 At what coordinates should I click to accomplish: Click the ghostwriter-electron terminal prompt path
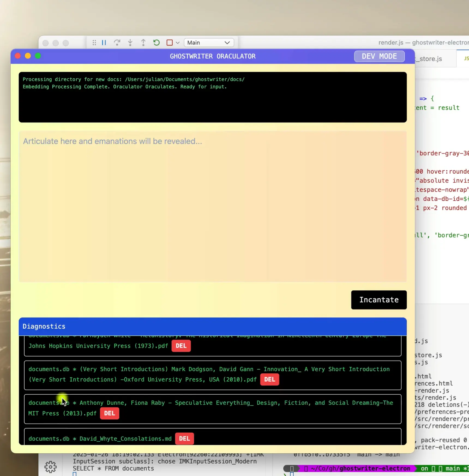[360, 468]
